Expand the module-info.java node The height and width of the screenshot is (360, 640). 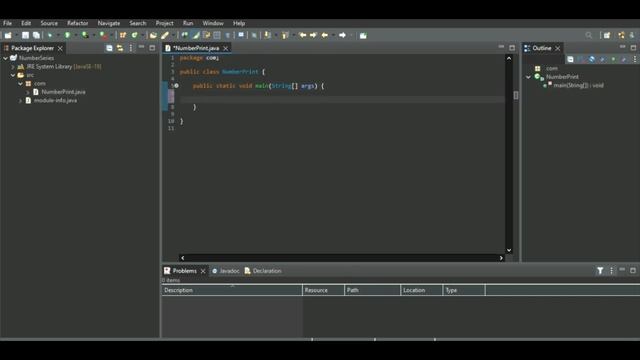tap(20, 100)
